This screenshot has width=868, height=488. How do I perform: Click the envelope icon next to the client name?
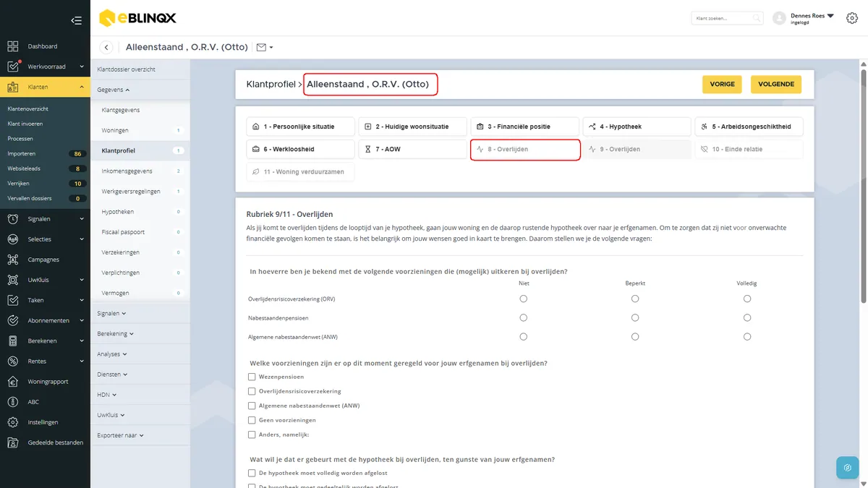point(262,48)
